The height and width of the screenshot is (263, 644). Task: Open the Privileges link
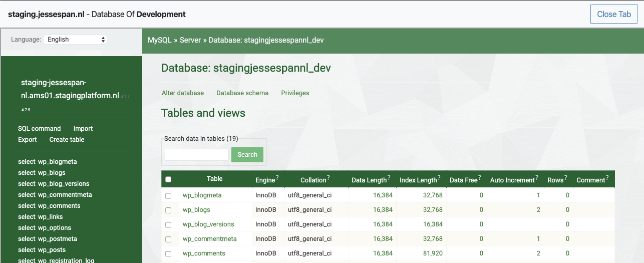click(x=295, y=93)
